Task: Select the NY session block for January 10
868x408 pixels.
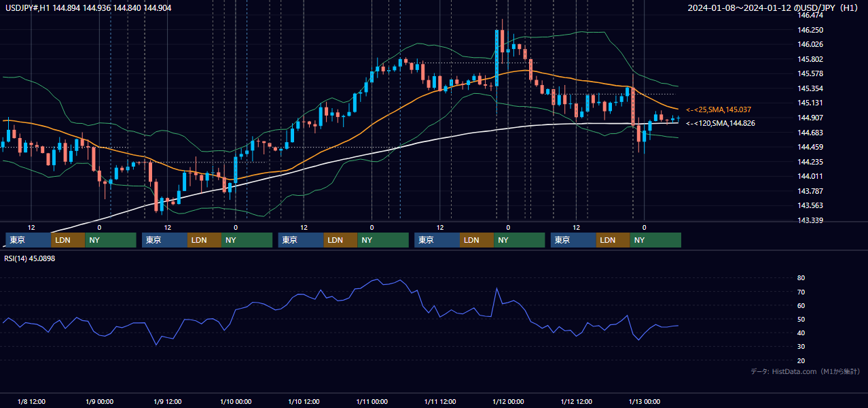Action: coord(383,240)
